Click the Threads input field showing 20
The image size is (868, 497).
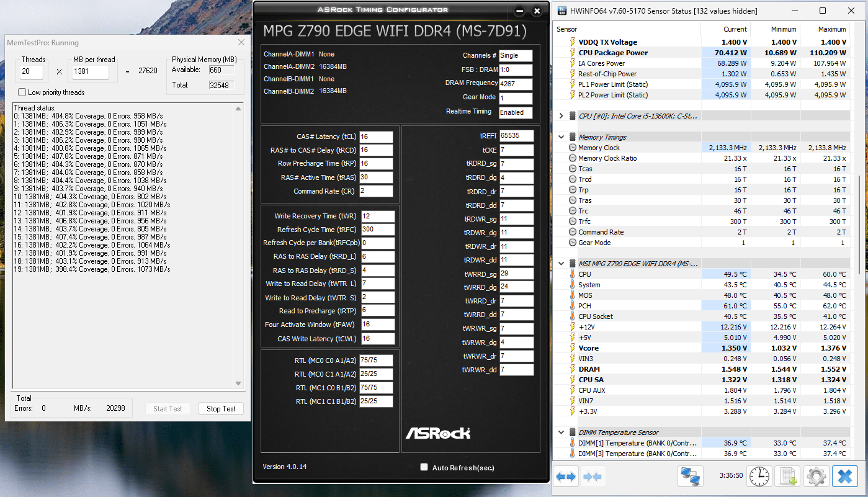[x=32, y=71]
